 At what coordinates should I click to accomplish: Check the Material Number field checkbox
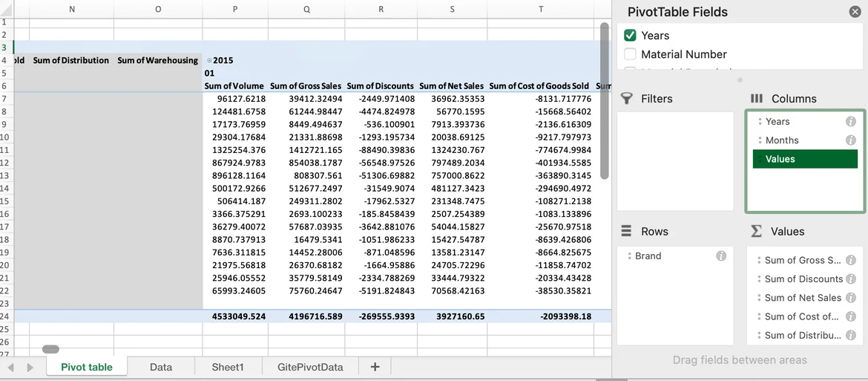(631, 54)
